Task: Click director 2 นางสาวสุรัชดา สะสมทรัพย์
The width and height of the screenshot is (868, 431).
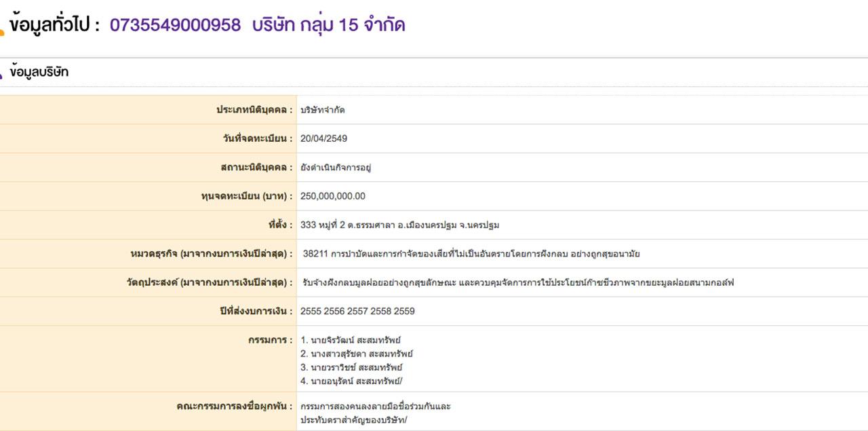Action: [x=356, y=354]
